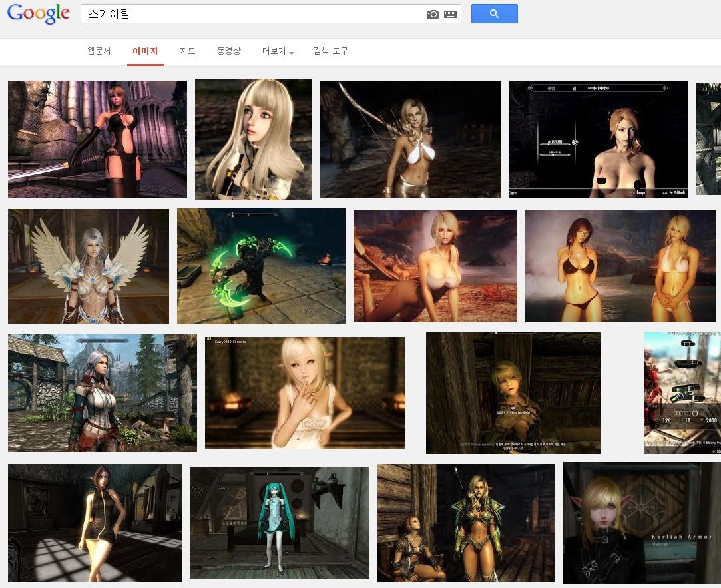Click the blue magnifier search button

coord(494,14)
